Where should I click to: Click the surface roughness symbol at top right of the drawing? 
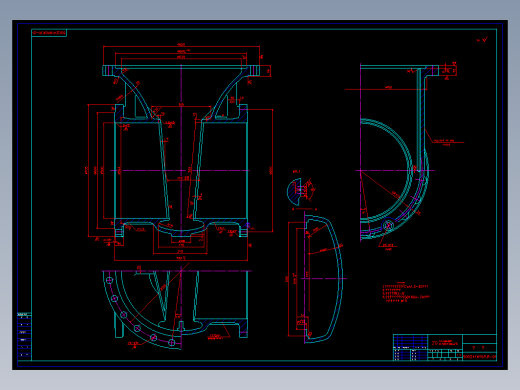[482, 40]
